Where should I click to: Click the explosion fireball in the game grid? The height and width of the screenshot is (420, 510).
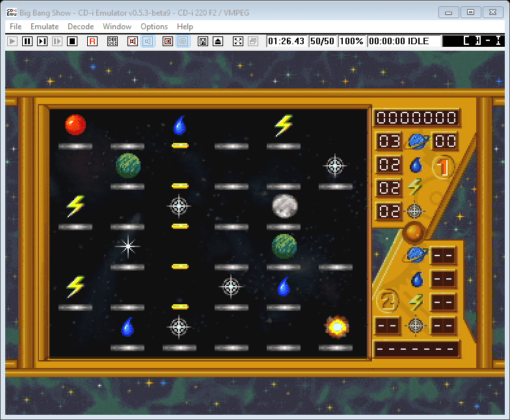pyautogui.click(x=336, y=326)
